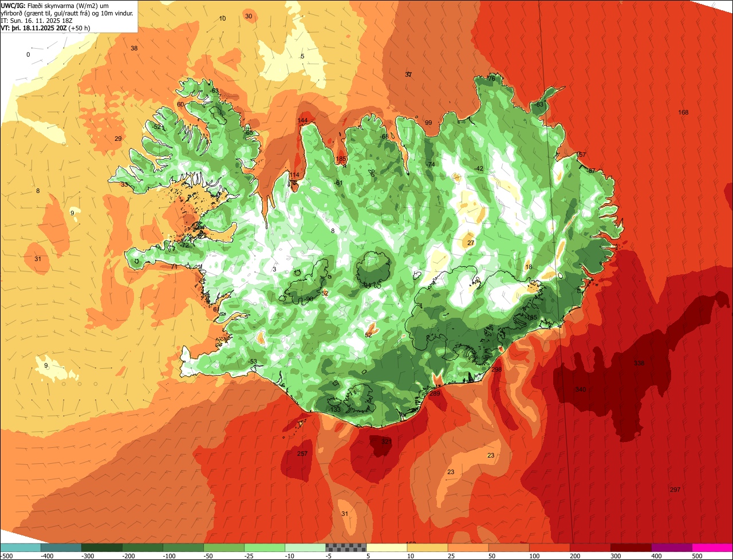Click the '500' legend scale label

pyautogui.click(x=697, y=555)
